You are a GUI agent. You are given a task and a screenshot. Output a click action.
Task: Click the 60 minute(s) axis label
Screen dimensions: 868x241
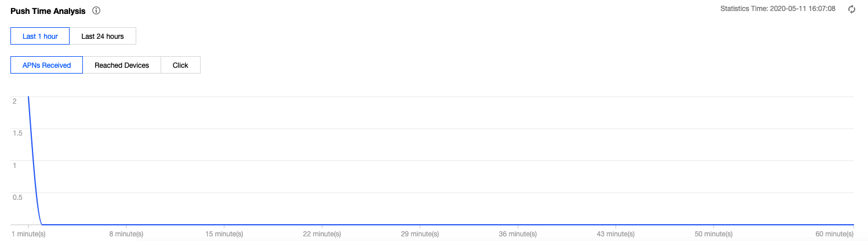point(835,233)
